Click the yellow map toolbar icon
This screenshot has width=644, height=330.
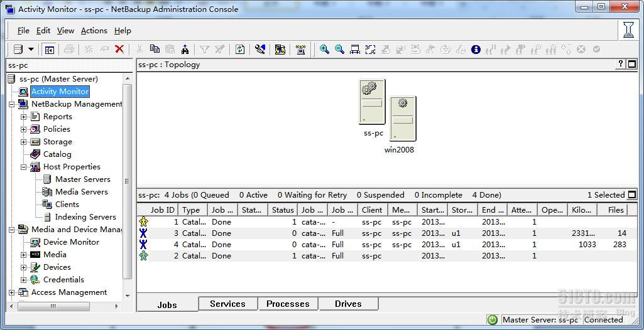click(x=280, y=50)
